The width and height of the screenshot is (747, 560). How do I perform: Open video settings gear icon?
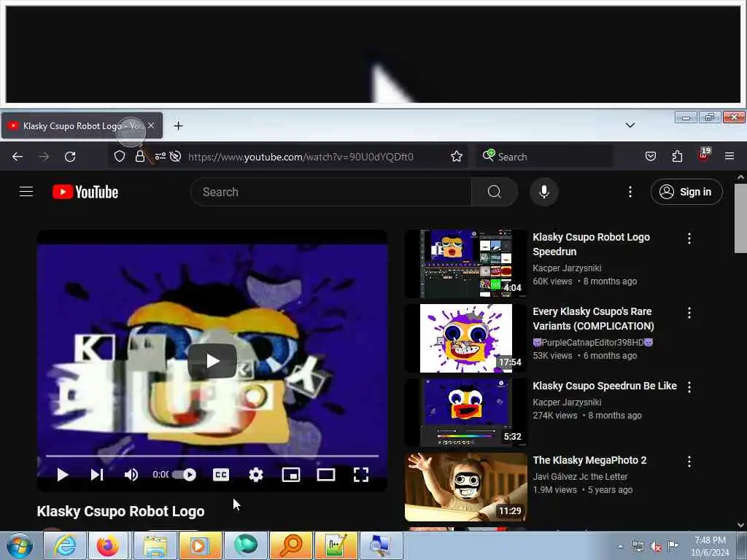click(256, 475)
